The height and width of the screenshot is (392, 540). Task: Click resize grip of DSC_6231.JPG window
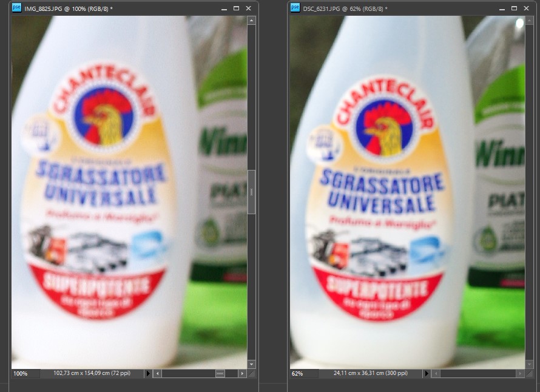point(529,373)
